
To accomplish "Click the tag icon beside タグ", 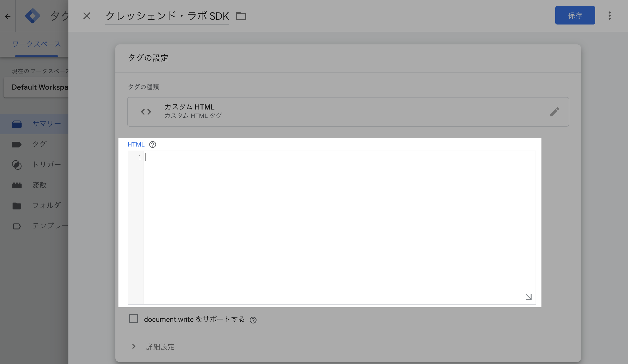I will (17, 144).
